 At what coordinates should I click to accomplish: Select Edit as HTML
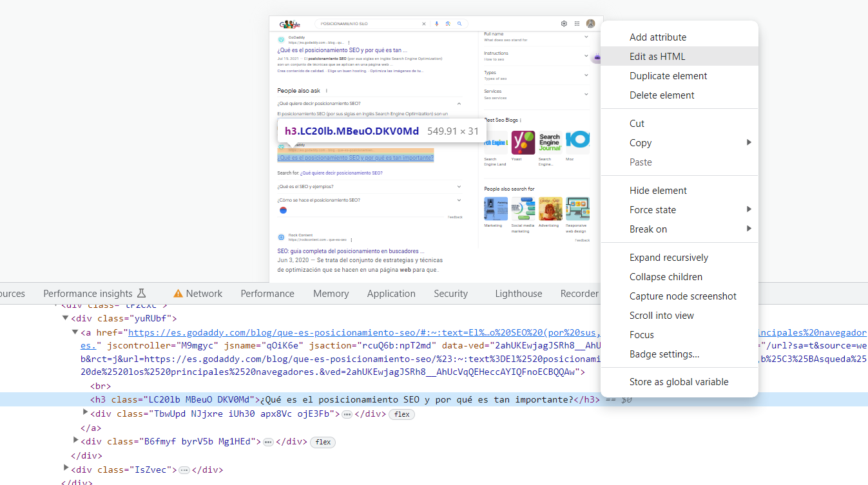tap(679, 57)
